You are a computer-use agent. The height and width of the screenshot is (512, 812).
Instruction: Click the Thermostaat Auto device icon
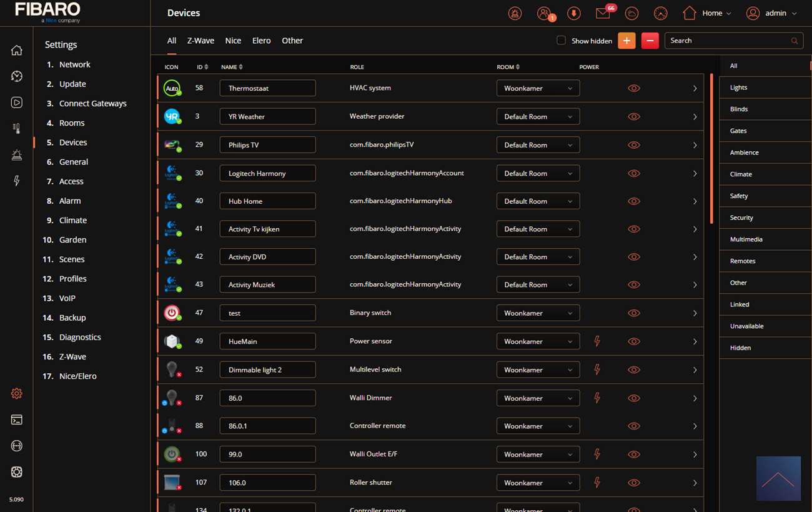coord(172,88)
